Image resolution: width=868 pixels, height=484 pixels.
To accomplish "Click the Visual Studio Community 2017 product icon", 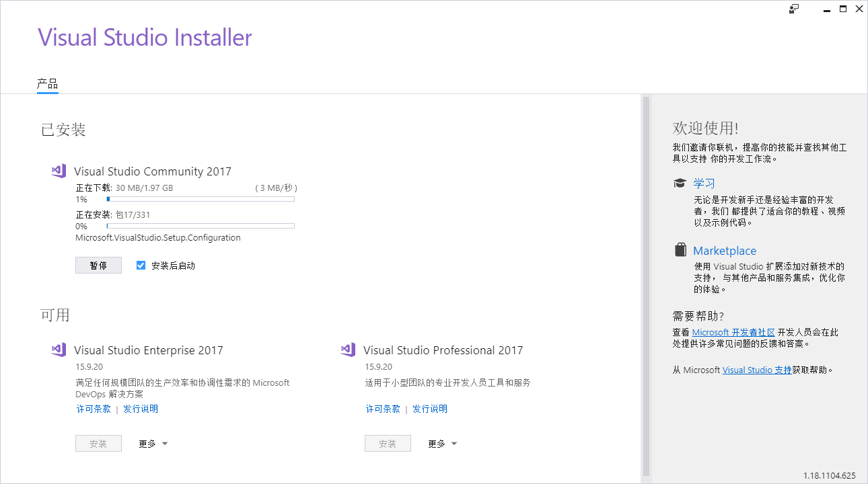I will [59, 171].
